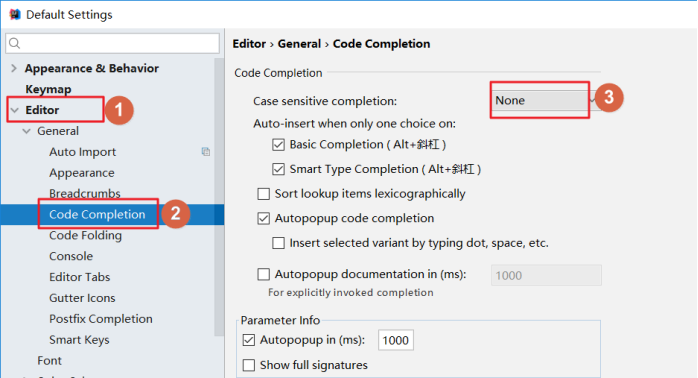Click the Editor label in settings tree
This screenshot has width=698, height=378.
click(x=42, y=110)
